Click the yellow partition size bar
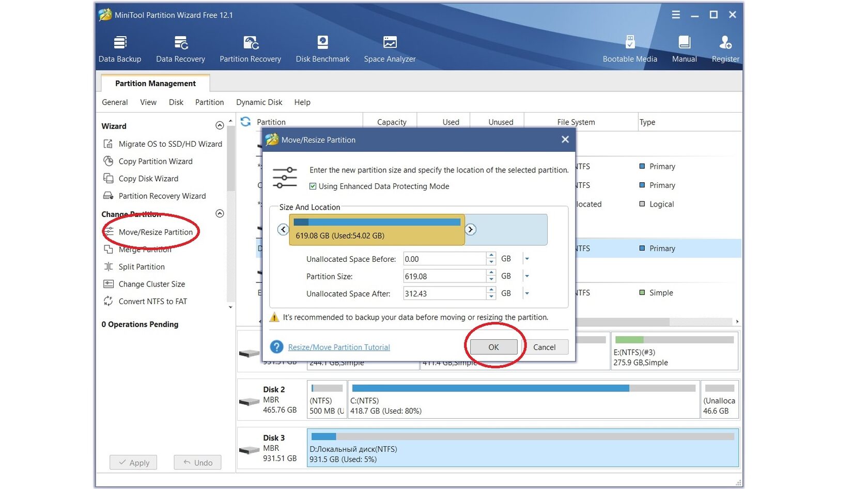The image size is (868, 489). pos(377,230)
